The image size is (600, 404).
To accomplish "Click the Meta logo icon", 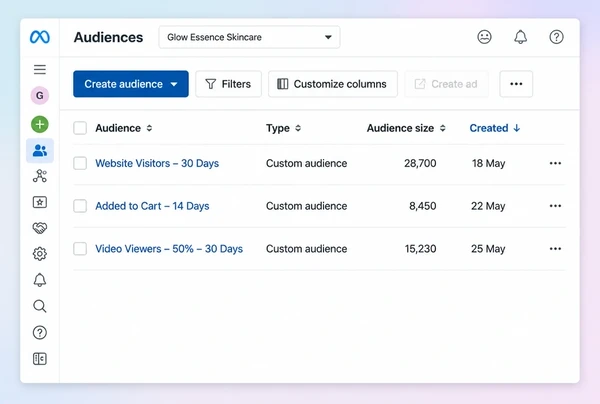I will click(x=40, y=37).
